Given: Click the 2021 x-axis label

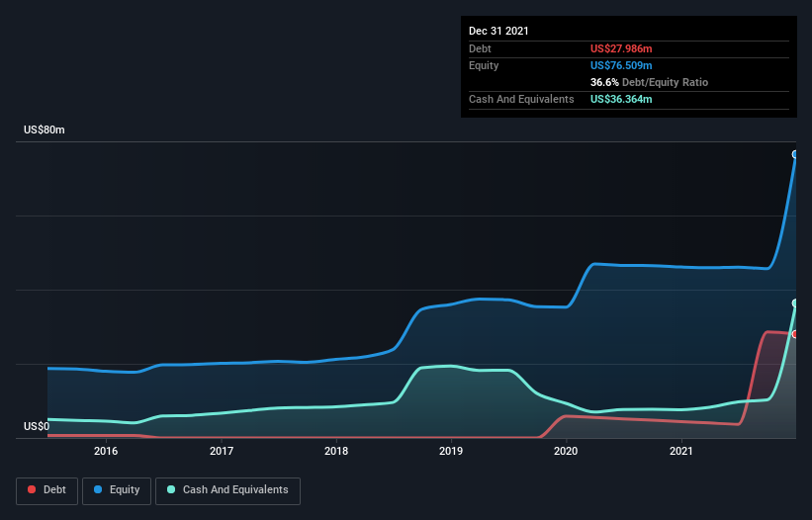Looking at the screenshot, I should pos(681,451).
